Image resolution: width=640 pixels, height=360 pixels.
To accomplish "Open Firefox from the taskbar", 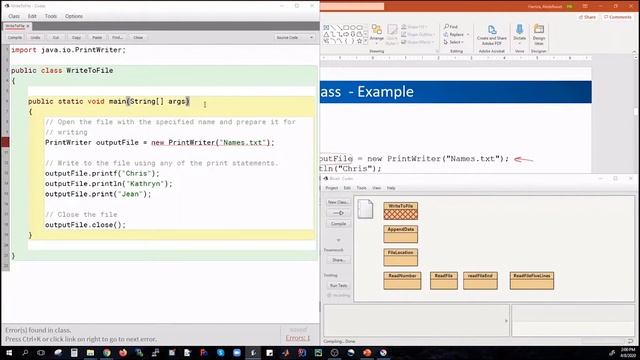I will click(x=123, y=353).
